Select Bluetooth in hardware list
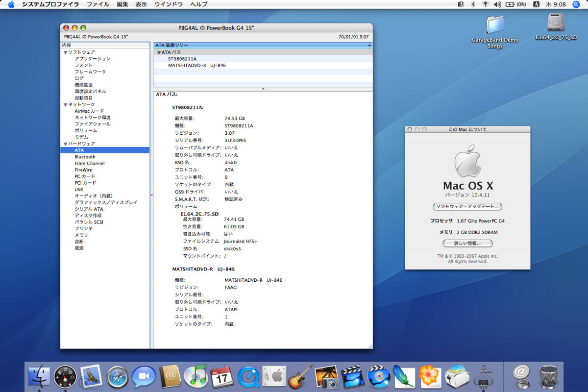588x392 pixels. (x=85, y=157)
